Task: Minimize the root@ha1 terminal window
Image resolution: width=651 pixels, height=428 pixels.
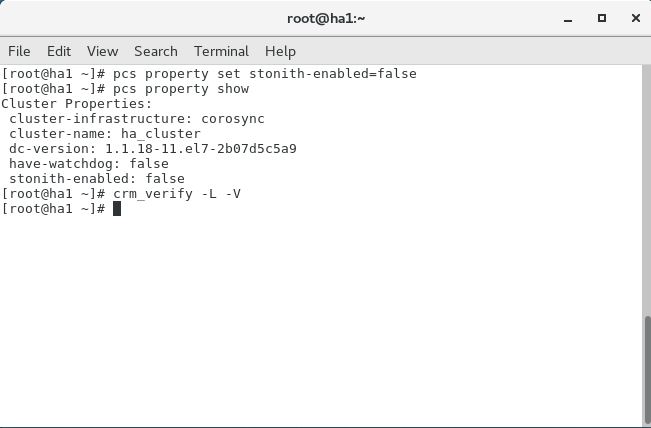Action: pos(568,19)
